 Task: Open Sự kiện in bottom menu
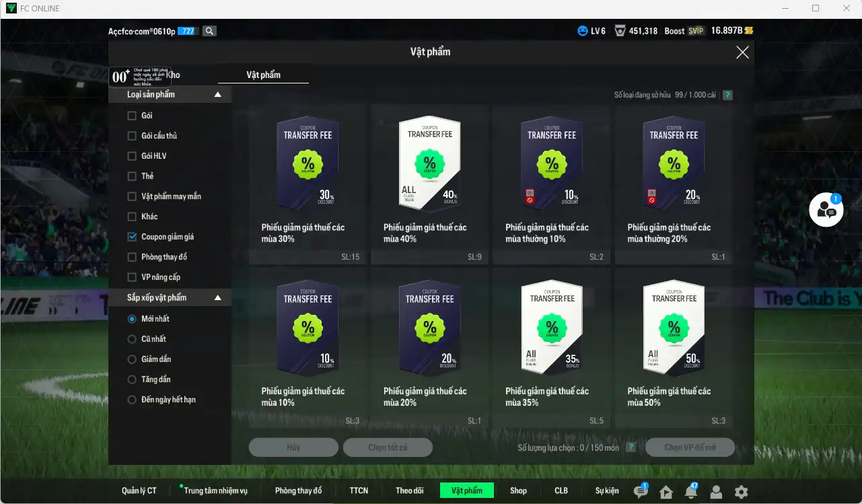tap(607, 491)
